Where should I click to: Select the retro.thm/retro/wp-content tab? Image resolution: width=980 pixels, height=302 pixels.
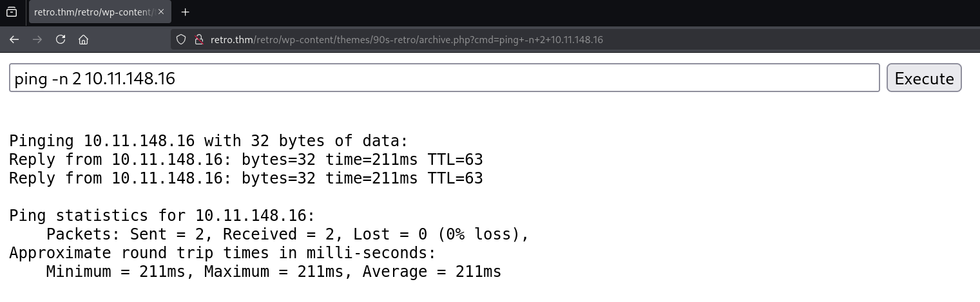pyautogui.click(x=93, y=12)
